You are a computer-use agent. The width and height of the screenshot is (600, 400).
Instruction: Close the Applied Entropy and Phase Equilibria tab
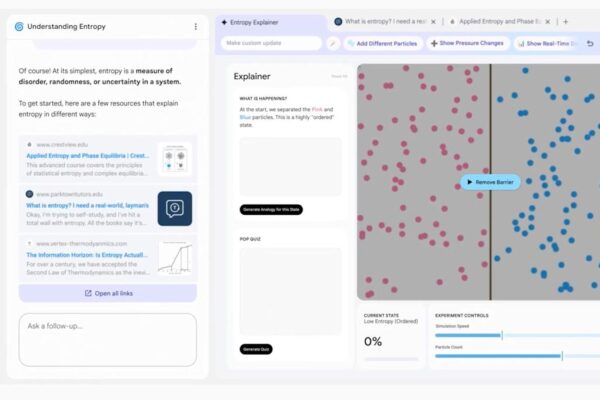(551, 21)
